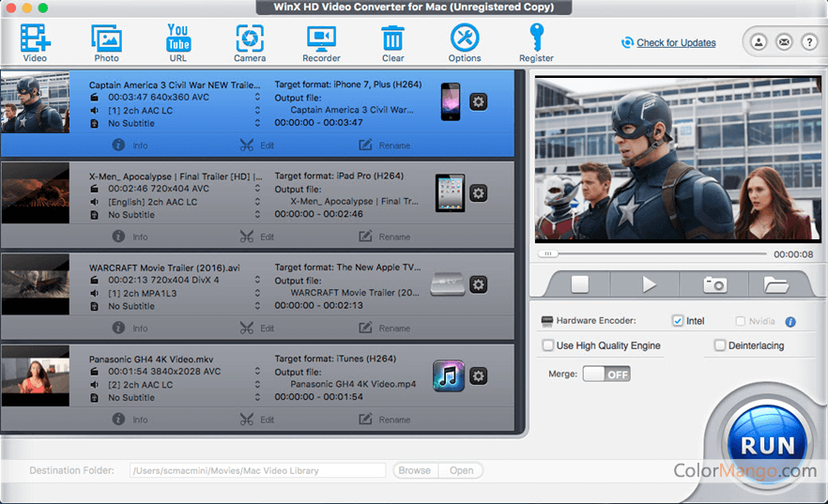Select the WARCRAFT Movie Trailer thumbnail

36,284
